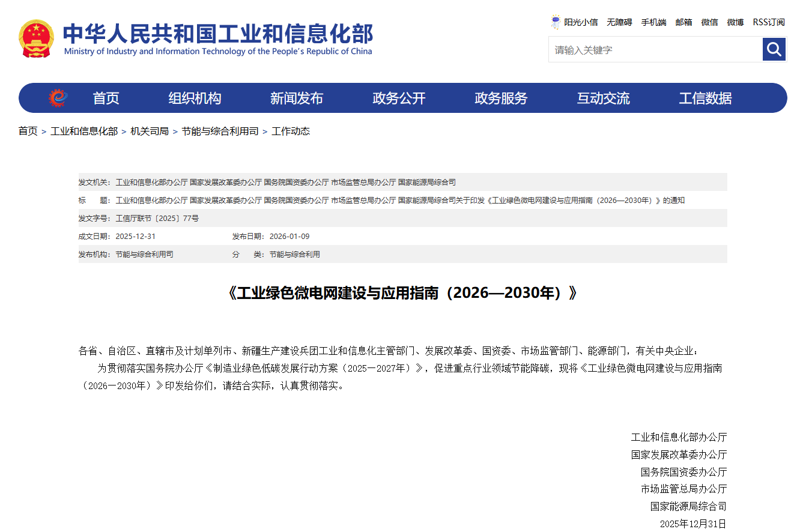
Task: Open the 手机端 mobile version link
Action: click(x=653, y=22)
